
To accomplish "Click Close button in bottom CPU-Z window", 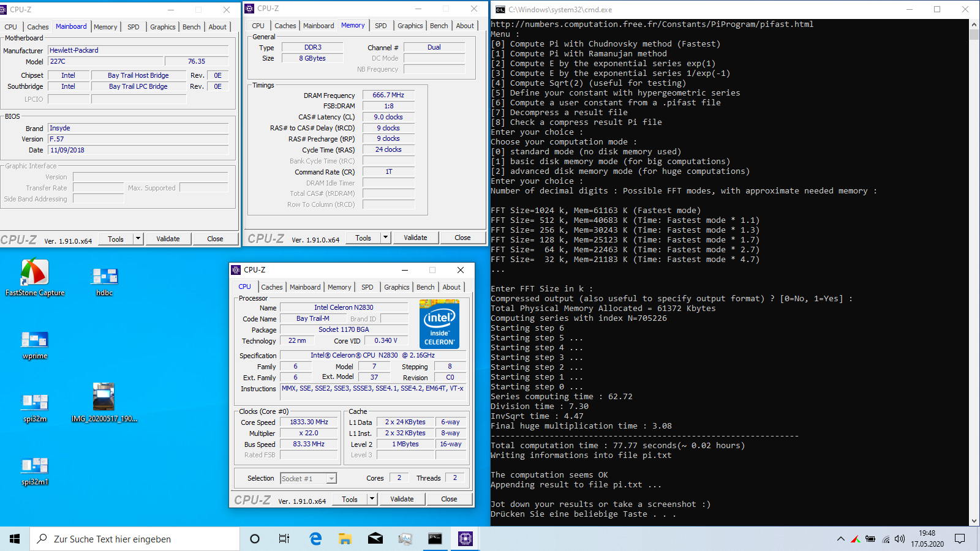I will coord(449,499).
